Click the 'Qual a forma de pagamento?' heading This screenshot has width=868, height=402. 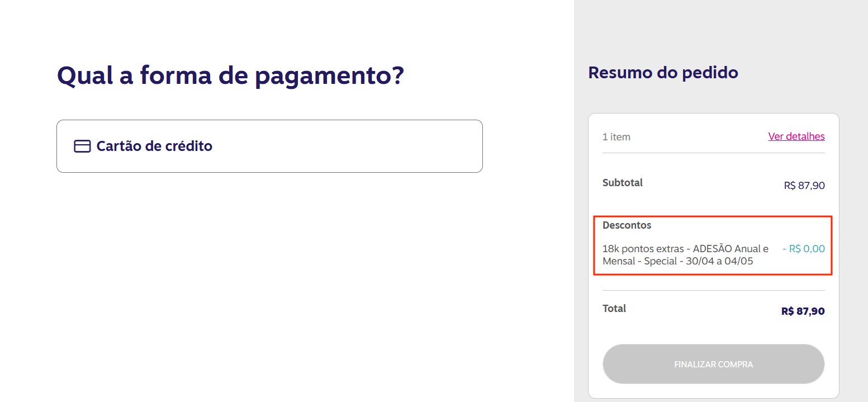[230, 75]
